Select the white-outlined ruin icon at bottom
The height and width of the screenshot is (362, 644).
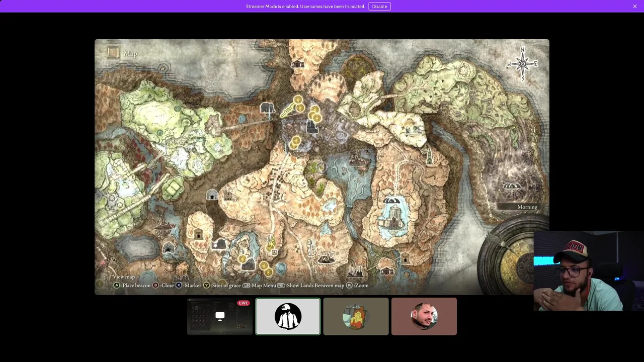click(219, 245)
